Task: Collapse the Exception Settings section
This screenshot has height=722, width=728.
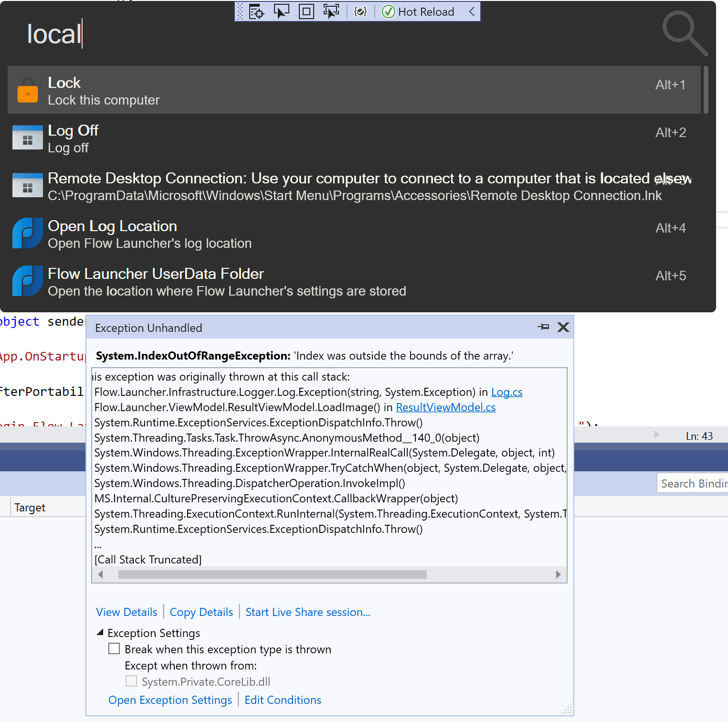Action: pos(100,632)
